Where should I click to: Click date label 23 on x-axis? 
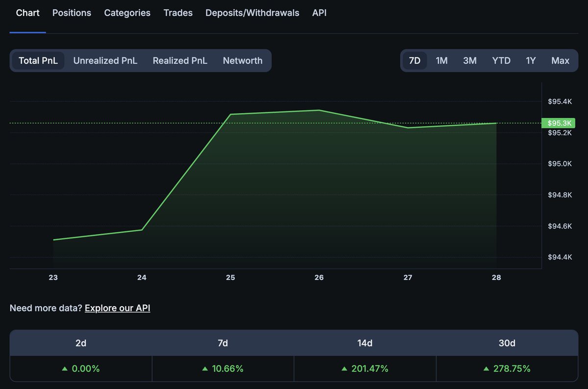pyautogui.click(x=53, y=278)
